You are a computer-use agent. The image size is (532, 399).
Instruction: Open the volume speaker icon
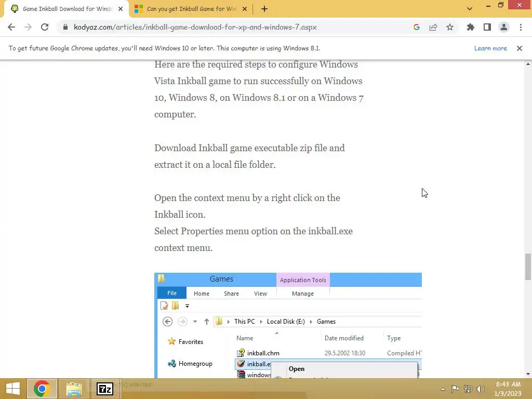click(480, 389)
